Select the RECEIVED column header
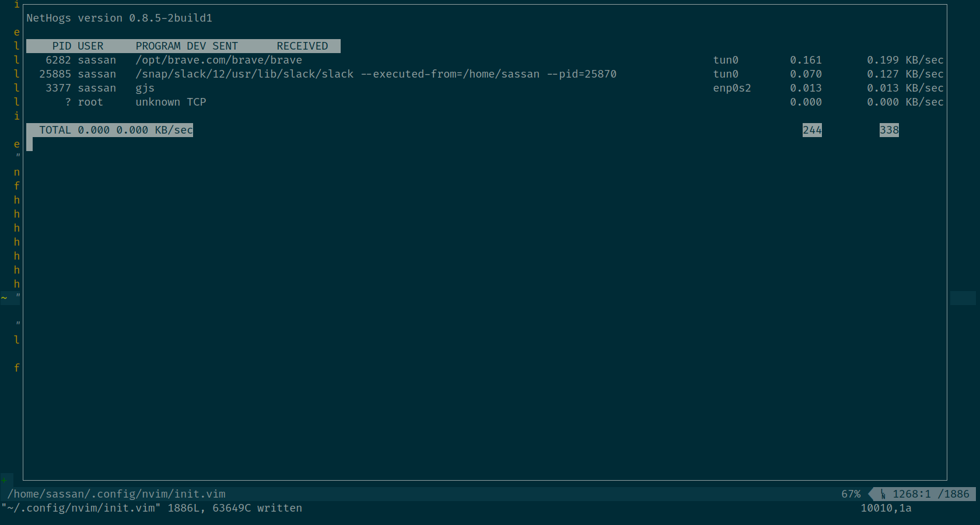Image resolution: width=980 pixels, height=525 pixels. pos(302,45)
